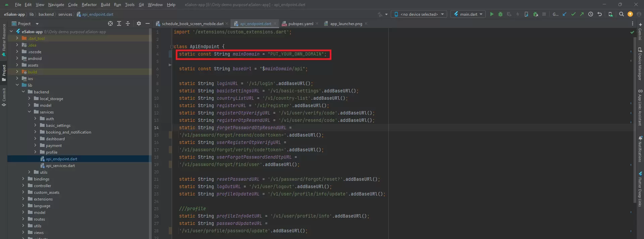Expand the auth folder in services
The image size is (644, 239).
(35, 118)
